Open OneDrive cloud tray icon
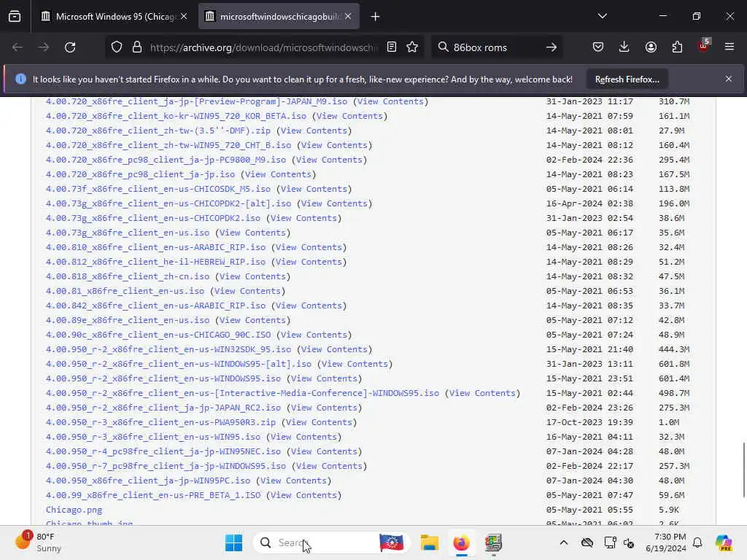 click(587, 542)
